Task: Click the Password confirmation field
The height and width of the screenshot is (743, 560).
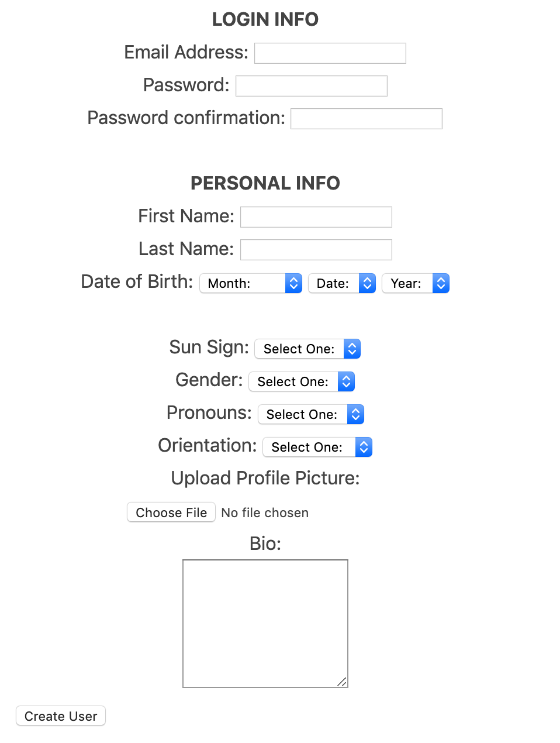Action: 366,119
